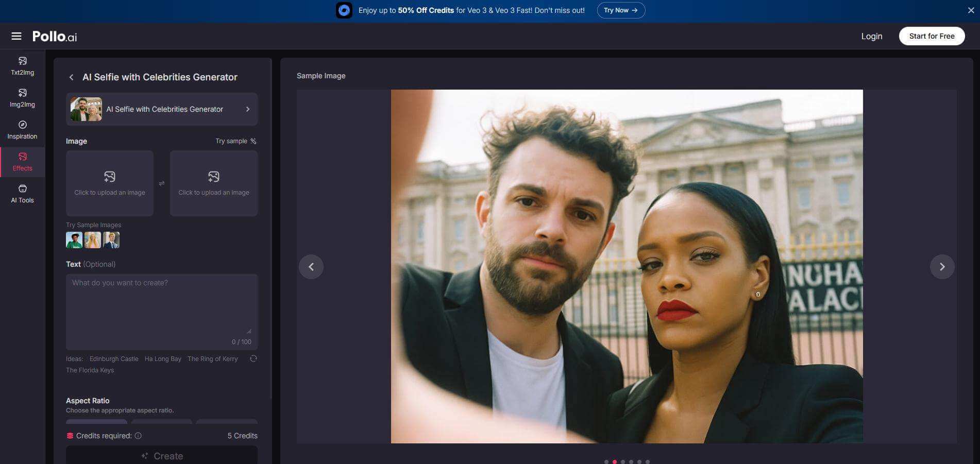This screenshot has width=980, height=464.
Task: Open the Txt2Img tool
Action: click(22, 65)
